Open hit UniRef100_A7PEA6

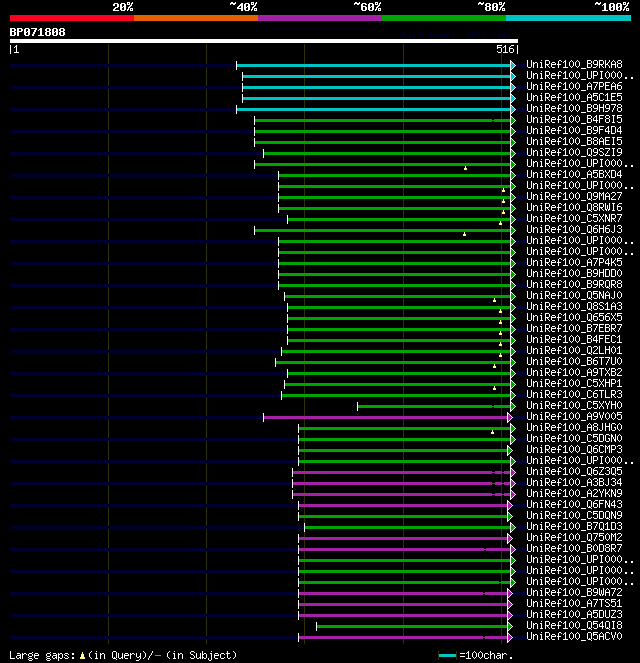[x=574, y=86]
